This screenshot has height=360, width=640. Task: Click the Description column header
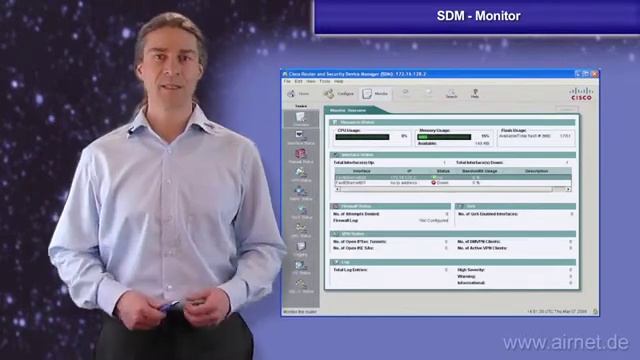pos(537,171)
